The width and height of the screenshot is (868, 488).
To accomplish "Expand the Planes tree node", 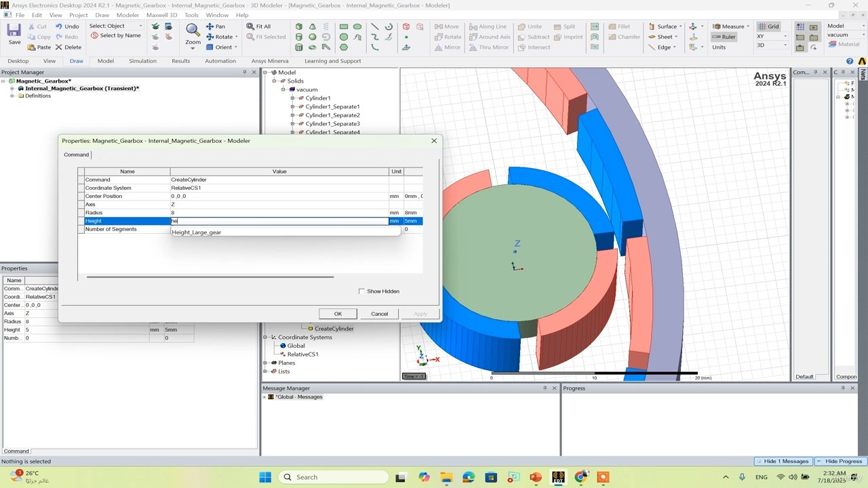I will pyautogui.click(x=265, y=363).
